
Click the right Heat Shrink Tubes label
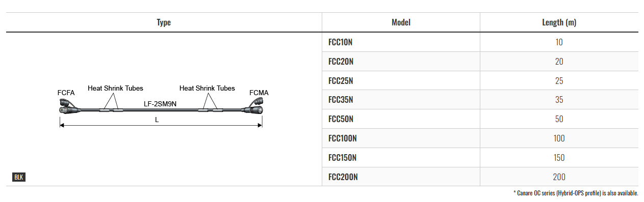pos(207,88)
